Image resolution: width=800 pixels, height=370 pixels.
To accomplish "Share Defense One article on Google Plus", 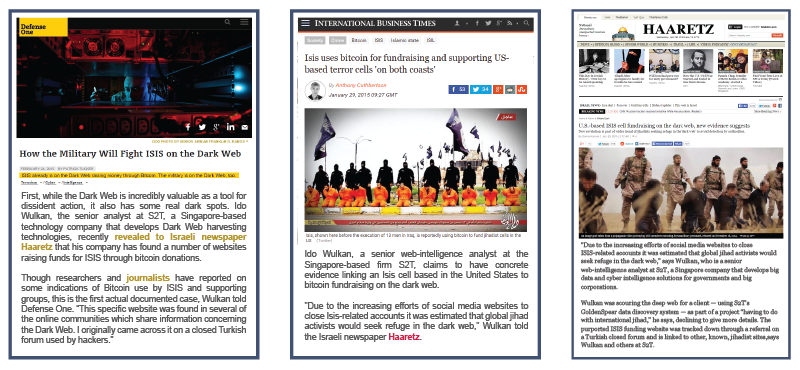I will [216, 127].
